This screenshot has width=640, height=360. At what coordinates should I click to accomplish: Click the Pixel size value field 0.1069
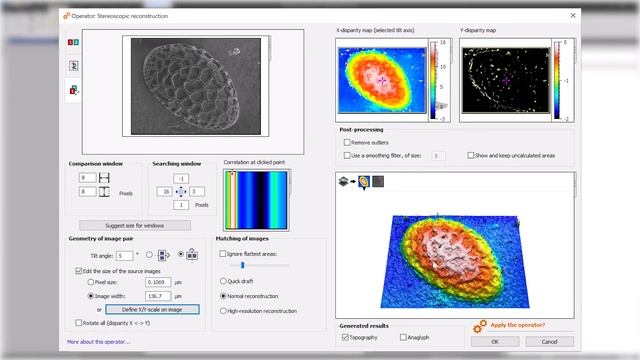tap(158, 282)
